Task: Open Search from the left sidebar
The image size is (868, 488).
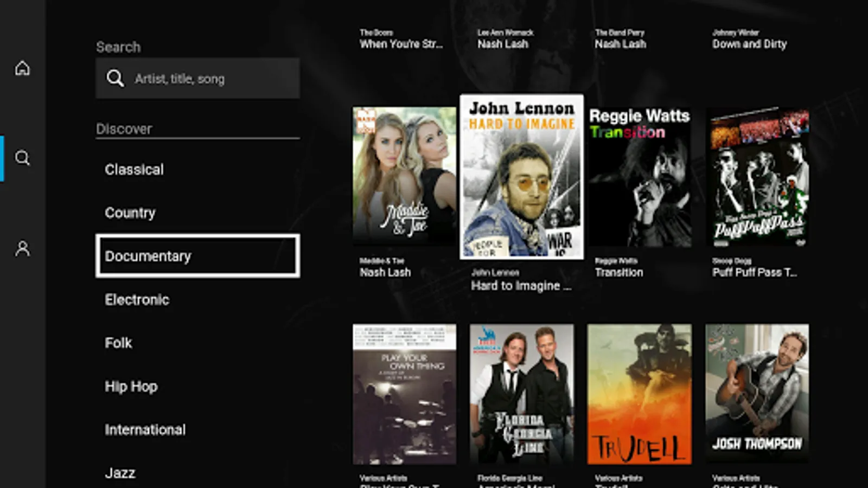Action: (x=22, y=158)
